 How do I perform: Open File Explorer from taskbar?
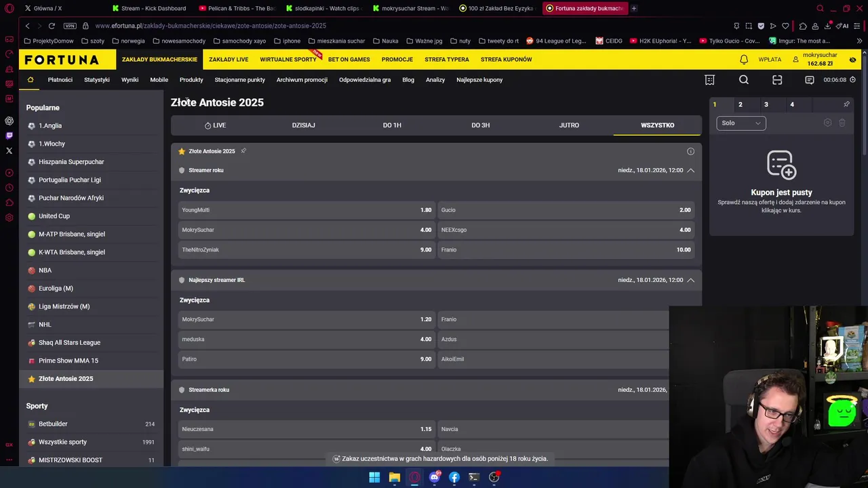tap(394, 477)
